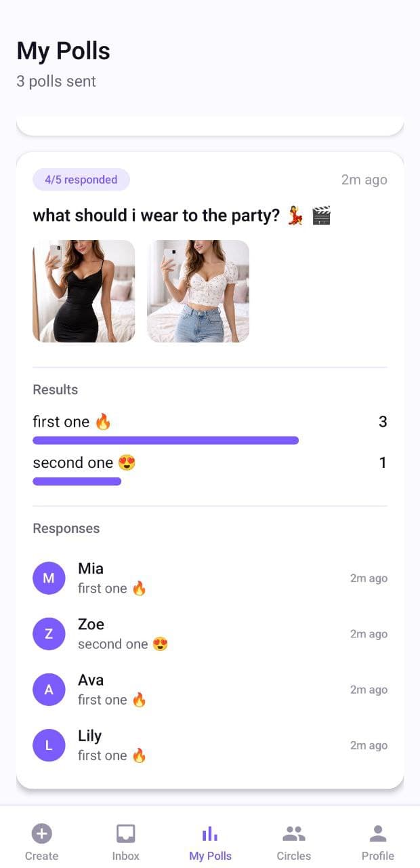Open the black dress poll photo
The image size is (420, 868).
(83, 291)
